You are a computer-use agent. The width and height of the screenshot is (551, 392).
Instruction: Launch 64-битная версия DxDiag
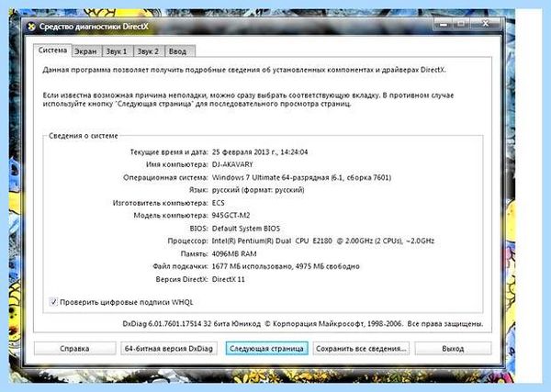pos(169,349)
